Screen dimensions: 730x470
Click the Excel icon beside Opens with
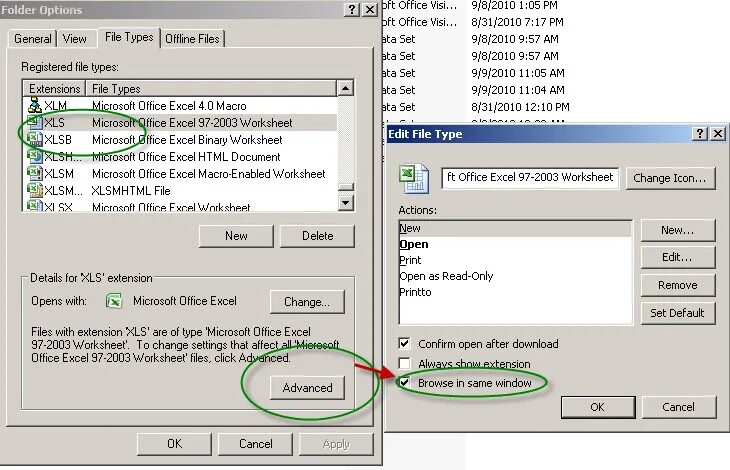click(114, 301)
